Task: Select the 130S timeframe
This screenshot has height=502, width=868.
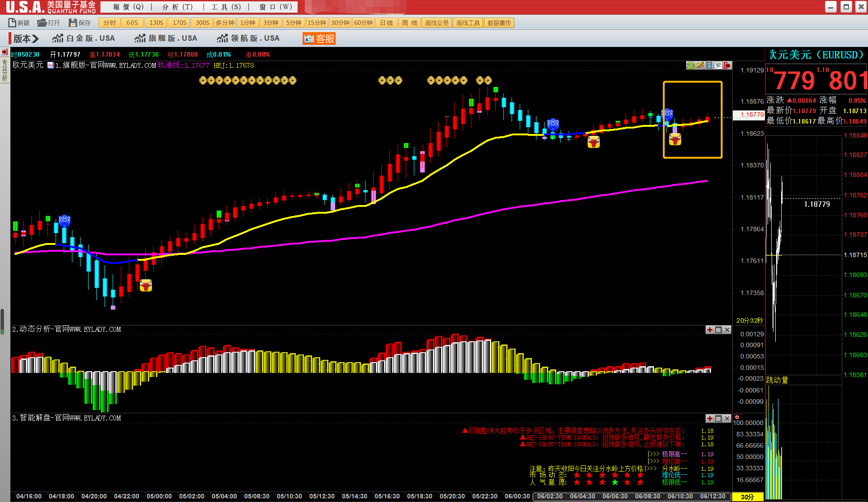Action: click(156, 23)
